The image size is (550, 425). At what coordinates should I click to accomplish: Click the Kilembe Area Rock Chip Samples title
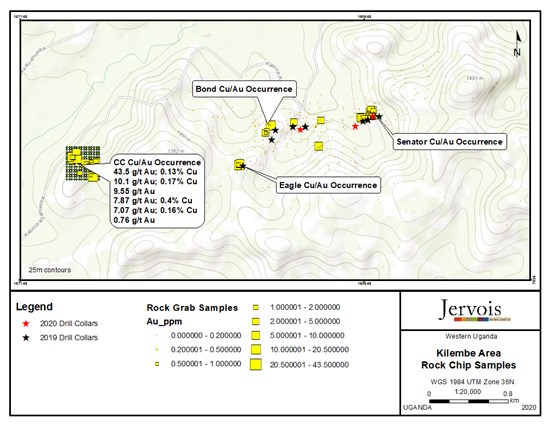click(469, 359)
